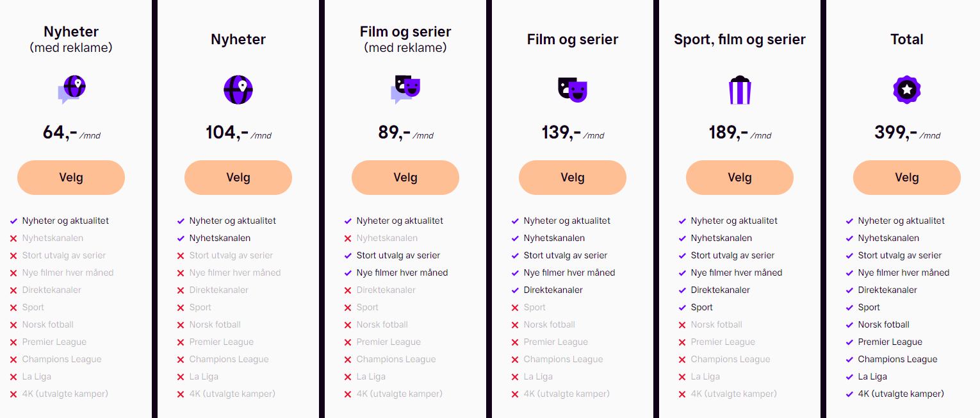Image resolution: width=980 pixels, height=418 pixels.
Task: Choose the 64,- Nyheter plan with Velg
Action: [71, 178]
